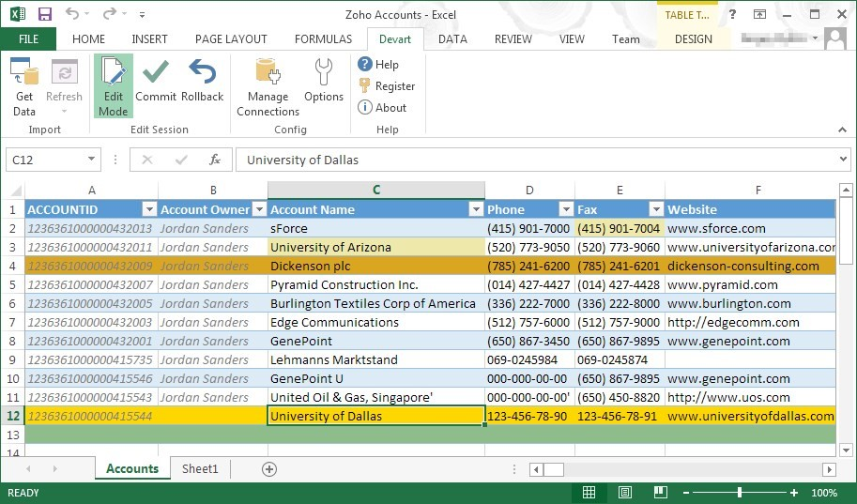
Task: Click the Redo arrow in Quick Access
Action: (x=110, y=14)
